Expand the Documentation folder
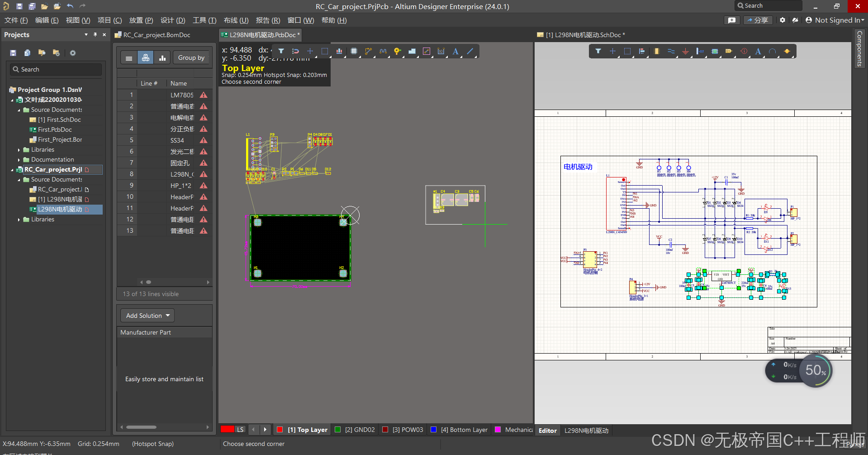The height and width of the screenshot is (455, 868). pos(19,160)
